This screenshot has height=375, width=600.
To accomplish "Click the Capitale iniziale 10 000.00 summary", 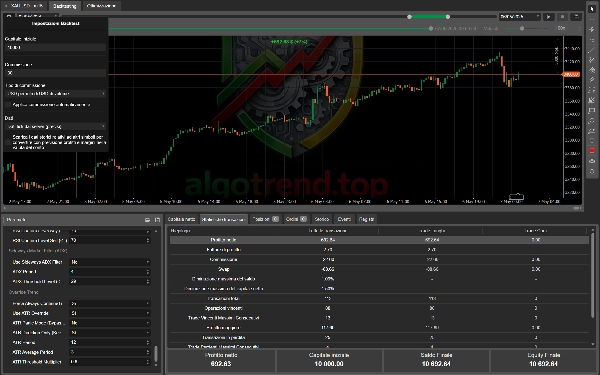I will click(329, 360).
